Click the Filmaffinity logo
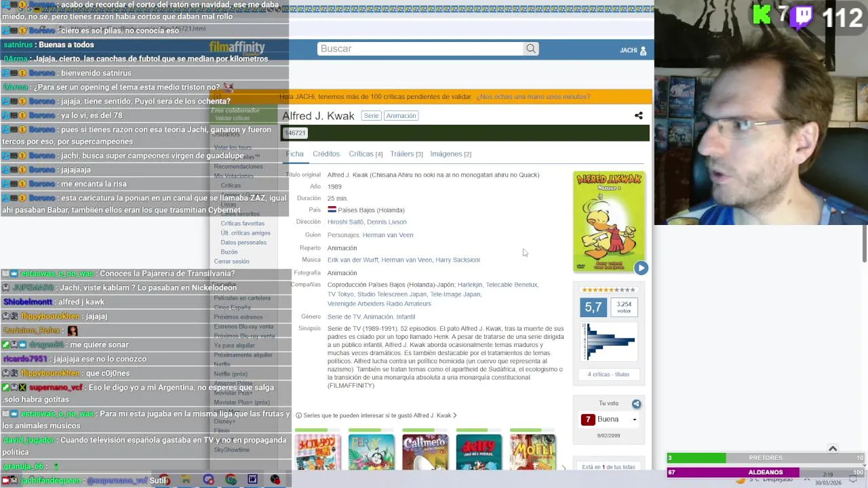Viewport: 868px width, 488px height. (x=237, y=48)
